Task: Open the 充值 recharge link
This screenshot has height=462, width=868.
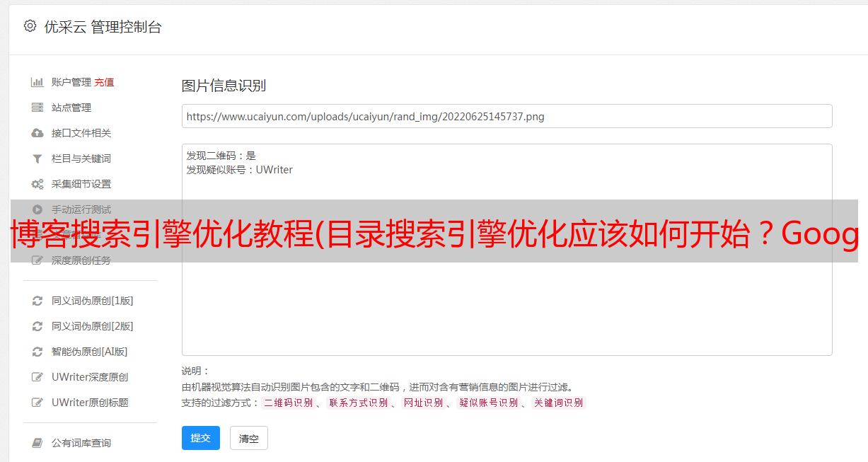Action: [104, 82]
